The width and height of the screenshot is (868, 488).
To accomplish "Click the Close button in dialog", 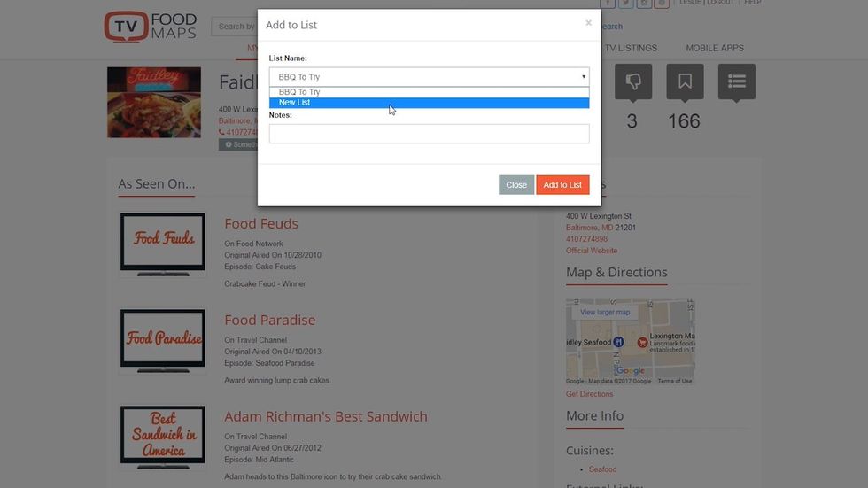I will (515, 185).
